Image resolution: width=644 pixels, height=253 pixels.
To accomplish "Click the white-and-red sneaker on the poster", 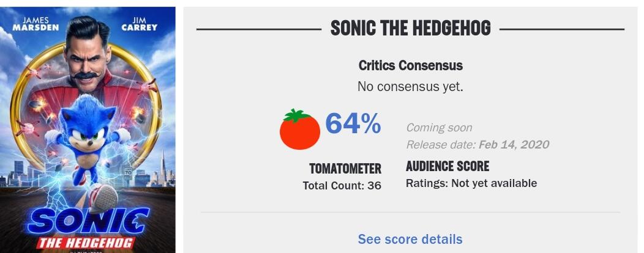I will [x=103, y=197].
